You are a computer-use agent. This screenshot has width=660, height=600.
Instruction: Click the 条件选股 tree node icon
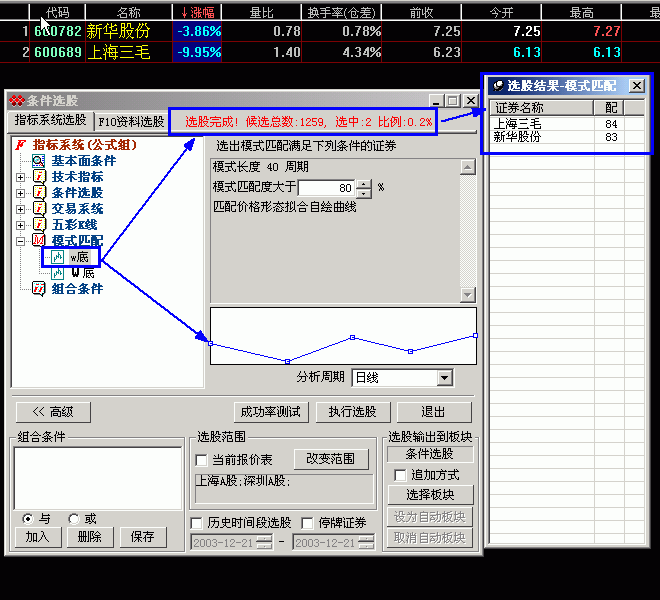[x=40, y=193]
